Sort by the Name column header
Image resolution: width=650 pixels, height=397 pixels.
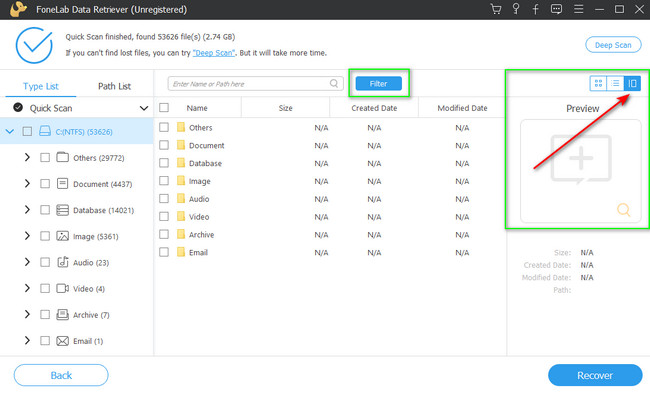coord(197,108)
